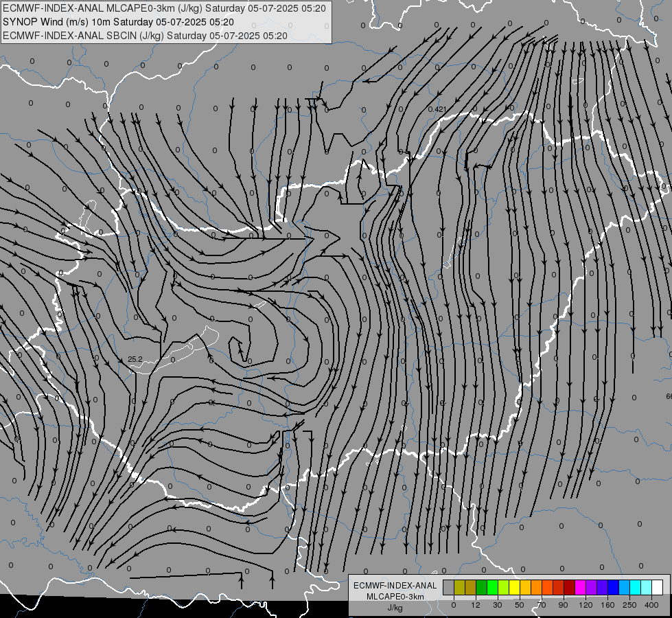Click the white swatch ending the legend

click(x=657, y=587)
